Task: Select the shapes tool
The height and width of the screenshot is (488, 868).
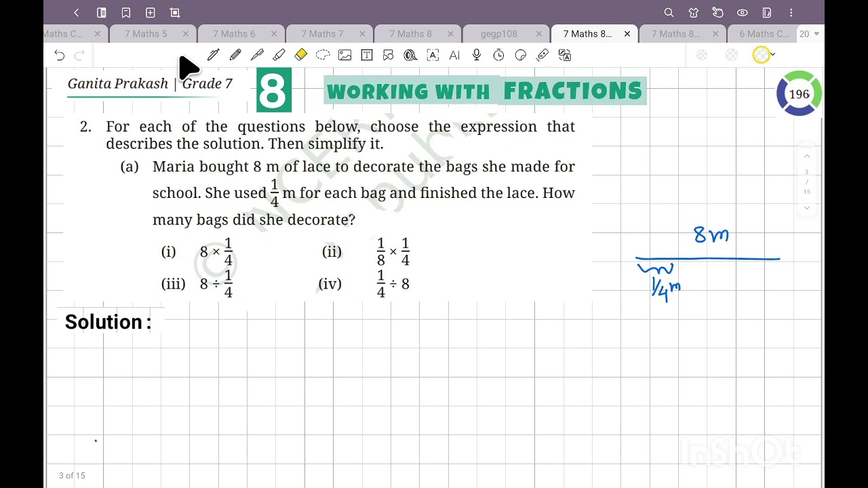Action: pos(389,55)
